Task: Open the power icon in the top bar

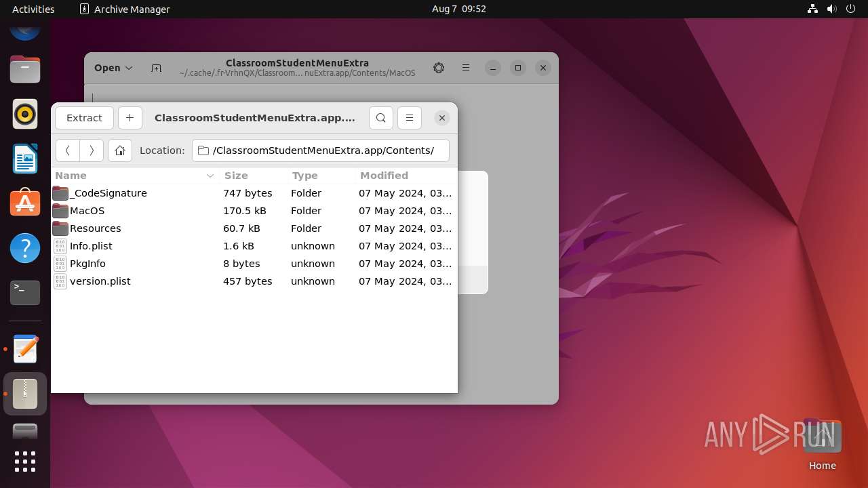Action: (x=851, y=9)
